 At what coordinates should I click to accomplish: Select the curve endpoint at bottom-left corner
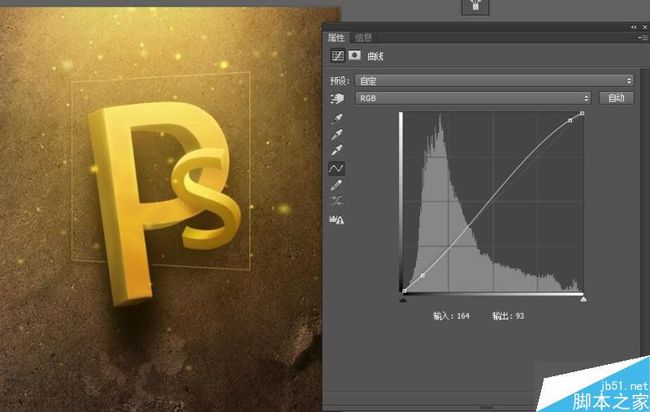click(x=404, y=291)
